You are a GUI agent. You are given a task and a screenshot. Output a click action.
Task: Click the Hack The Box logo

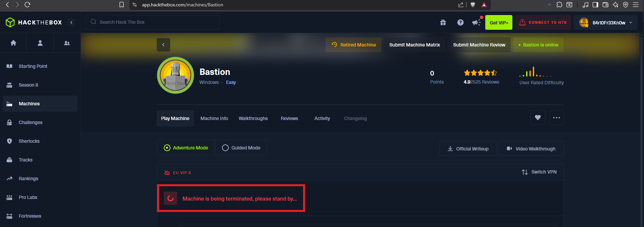[x=34, y=22]
